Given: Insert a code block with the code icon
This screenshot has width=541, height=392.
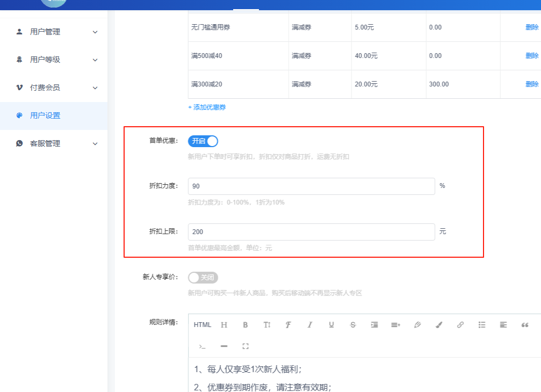Looking at the screenshot, I should tap(202, 346).
